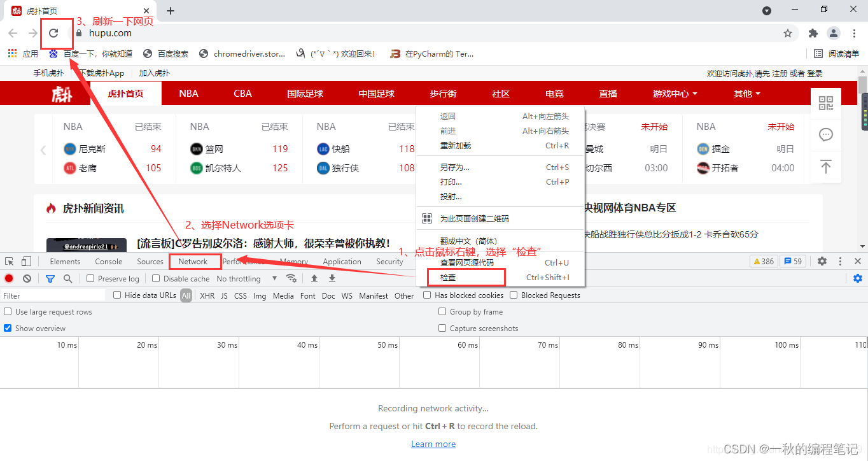Switch to the Elements tab
This screenshot has width=868, height=461.
(x=65, y=261)
